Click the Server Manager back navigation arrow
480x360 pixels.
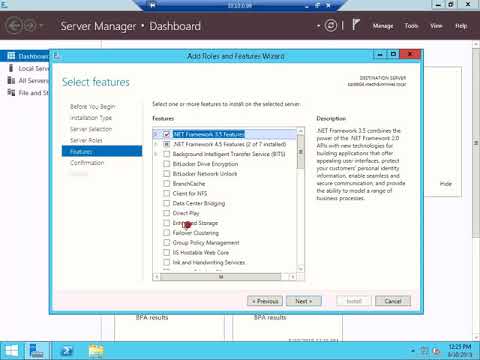click(x=14, y=25)
